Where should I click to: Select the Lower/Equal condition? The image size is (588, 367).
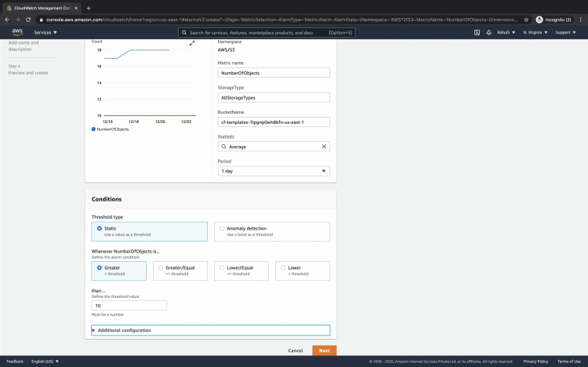point(222,267)
